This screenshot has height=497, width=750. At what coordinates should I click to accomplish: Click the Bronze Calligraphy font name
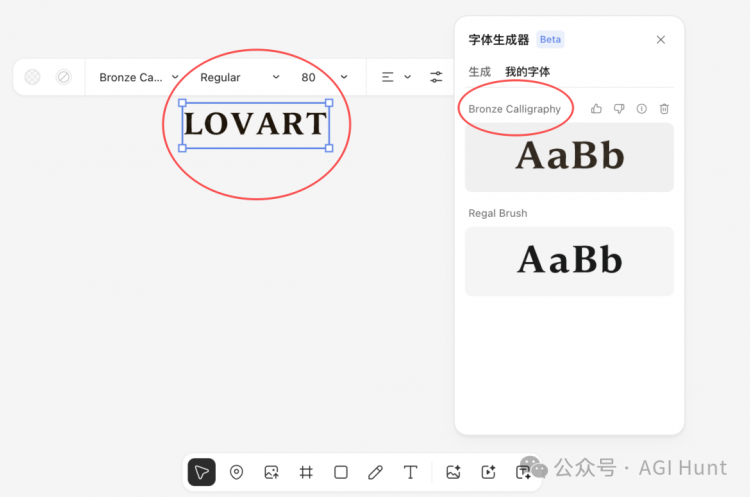(514, 109)
